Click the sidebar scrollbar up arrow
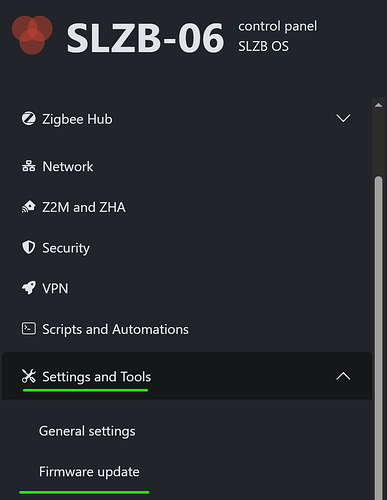Screen dimensions: 387x500 [378, 105]
